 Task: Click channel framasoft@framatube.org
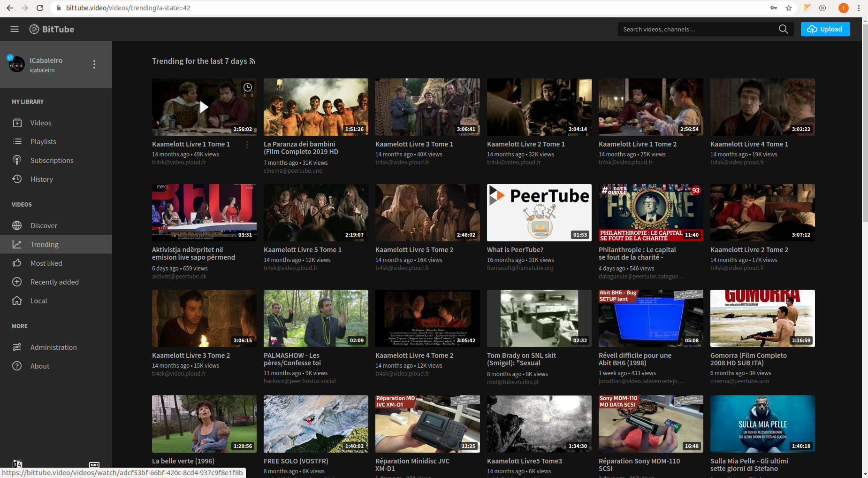point(520,268)
